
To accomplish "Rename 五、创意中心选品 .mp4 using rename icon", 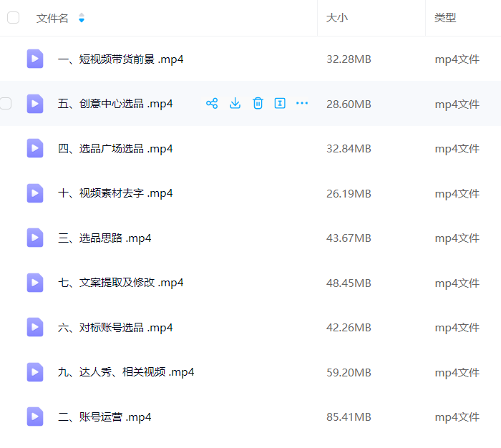I will [x=280, y=103].
